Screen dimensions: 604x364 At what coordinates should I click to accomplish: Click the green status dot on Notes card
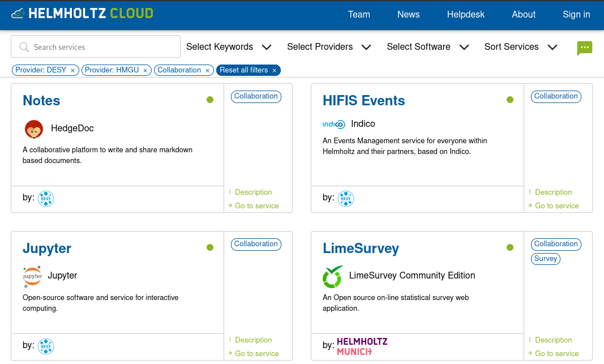pos(210,100)
